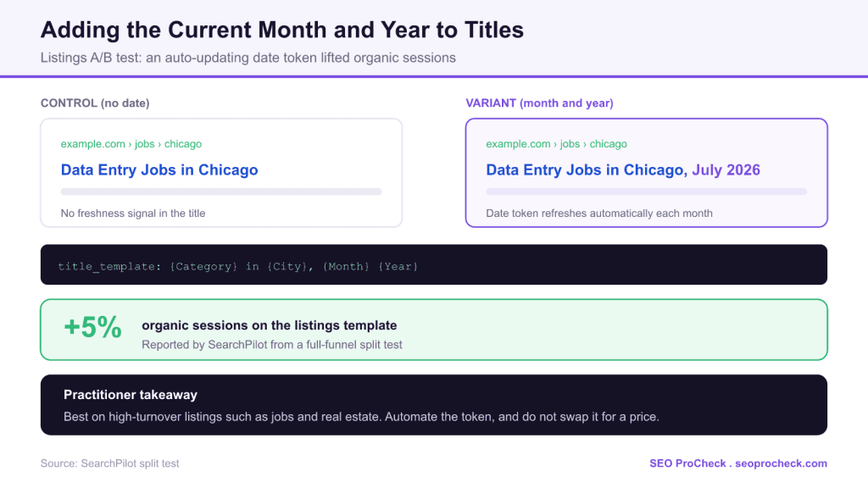Screen dimensions: 868x488
Task: Click 'No freshness signal in the title' caption
Action: [x=133, y=213]
